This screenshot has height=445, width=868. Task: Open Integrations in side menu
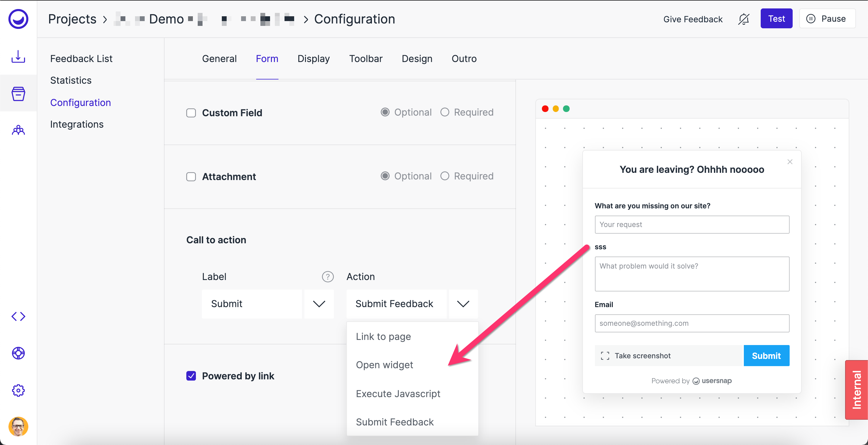(77, 124)
